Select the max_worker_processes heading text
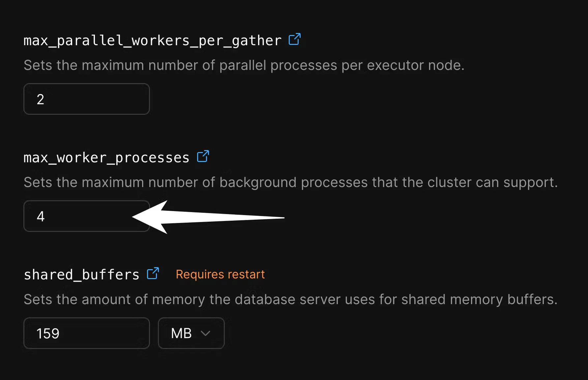 tap(106, 157)
